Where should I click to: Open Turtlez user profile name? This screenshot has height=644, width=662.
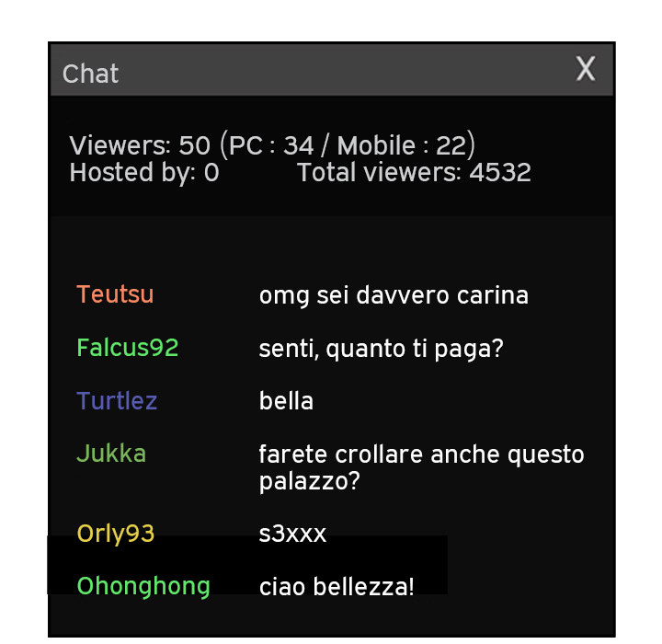point(117,400)
